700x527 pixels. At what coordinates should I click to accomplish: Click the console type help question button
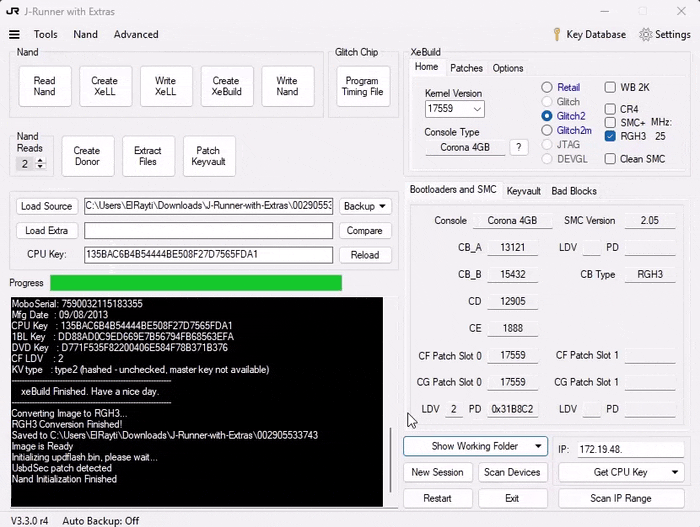point(518,147)
